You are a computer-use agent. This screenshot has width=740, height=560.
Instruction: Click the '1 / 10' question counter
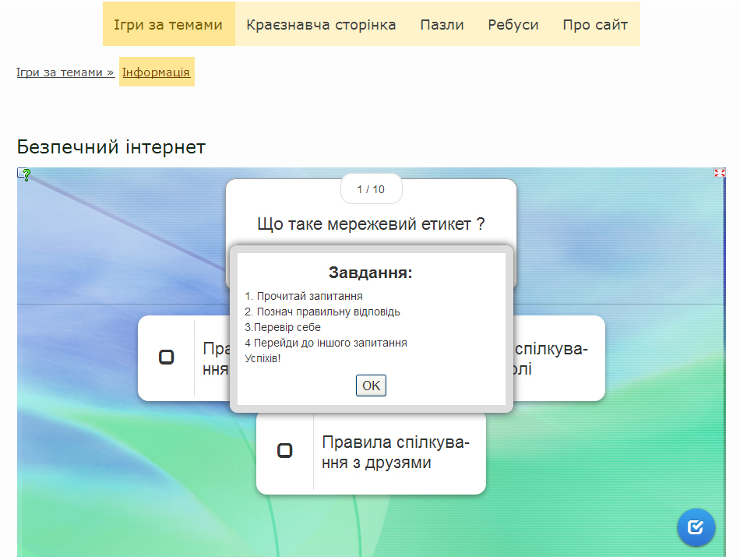[x=371, y=189]
